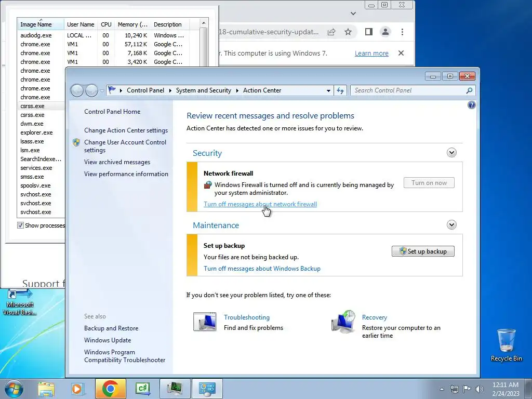Open recent pages dropdown beside nav arrows
The image size is (532, 399).
(x=102, y=91)
